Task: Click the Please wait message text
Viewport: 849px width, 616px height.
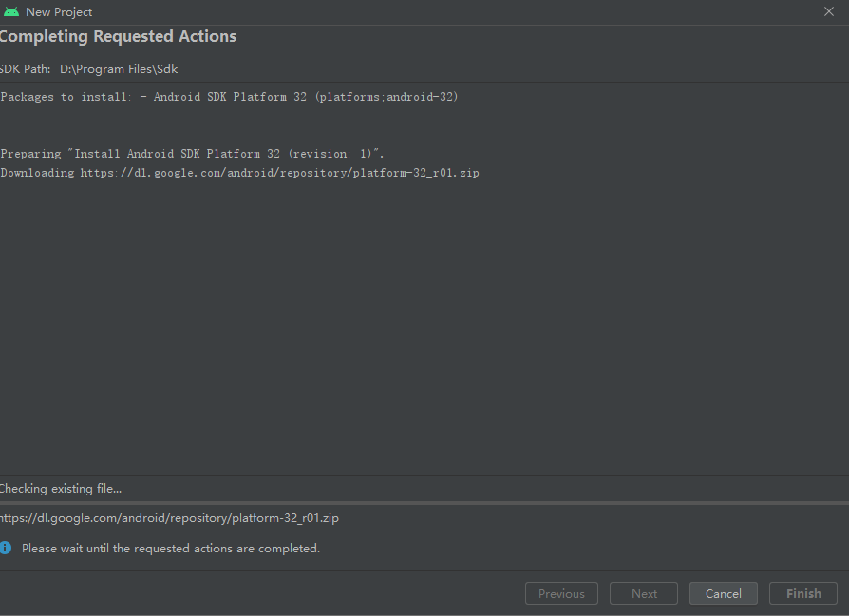Action: tap(171, 549)
